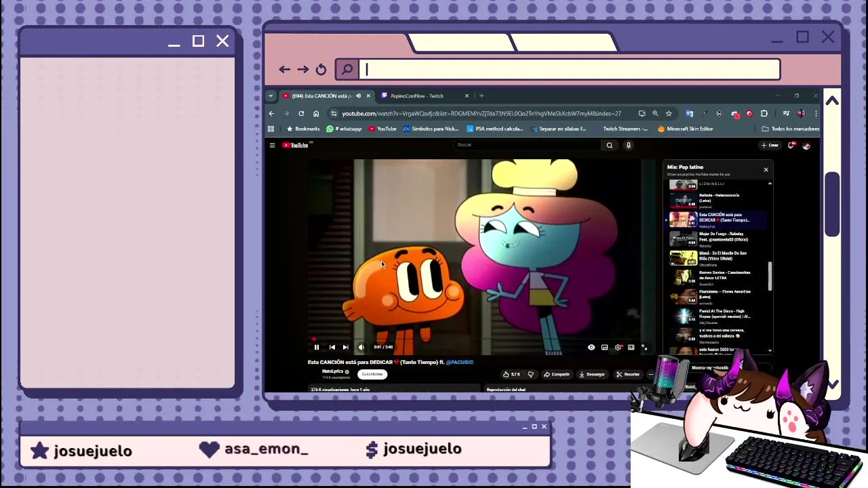Click the overlay frame's cream search bar
The width and height of the screenshot is (868, 488).
click(x=570, y=69)
